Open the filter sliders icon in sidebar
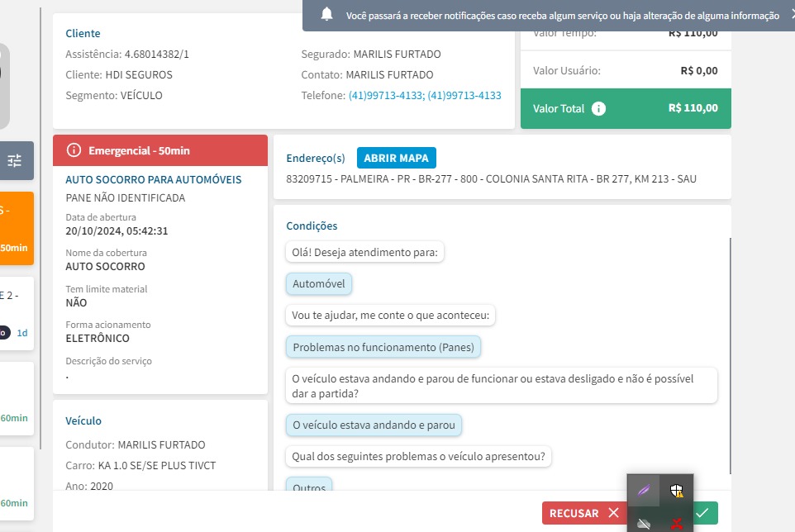The width and height of the screenshot is (795, 532). tap(15, 160)
